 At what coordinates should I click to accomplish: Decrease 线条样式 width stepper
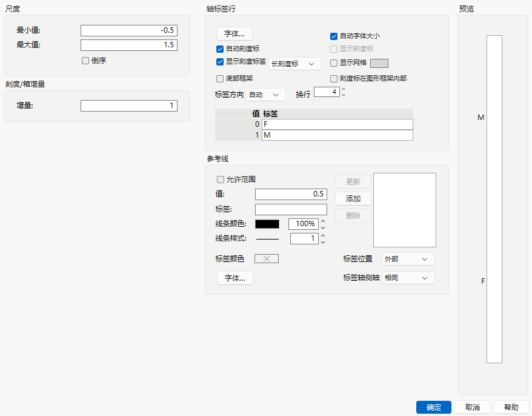point(323,242)
